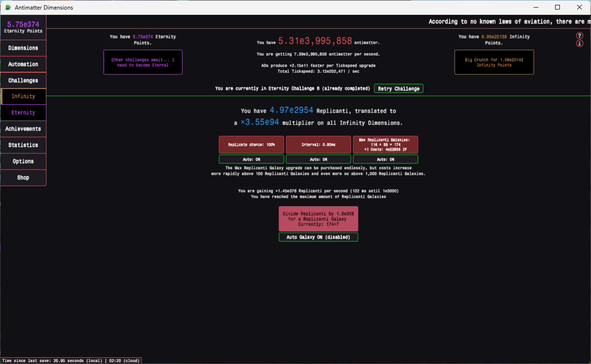Close the Antimatter Dimensions window

pos(580,7)
